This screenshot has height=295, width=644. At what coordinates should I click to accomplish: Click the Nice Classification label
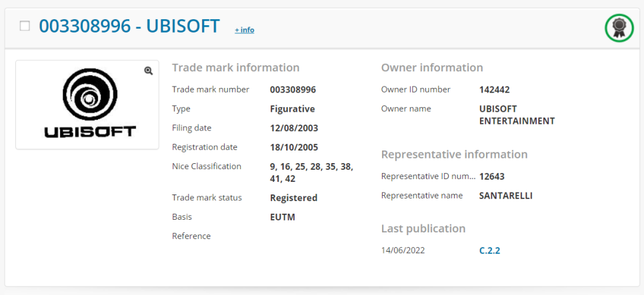point(207,166)
